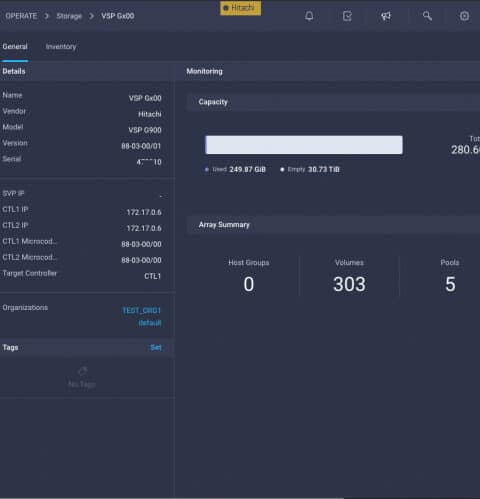Image resolution: width=480 pixels, height=499 pixels.
Task: Click the CTL2 IP value
Action: click(144, 228)
